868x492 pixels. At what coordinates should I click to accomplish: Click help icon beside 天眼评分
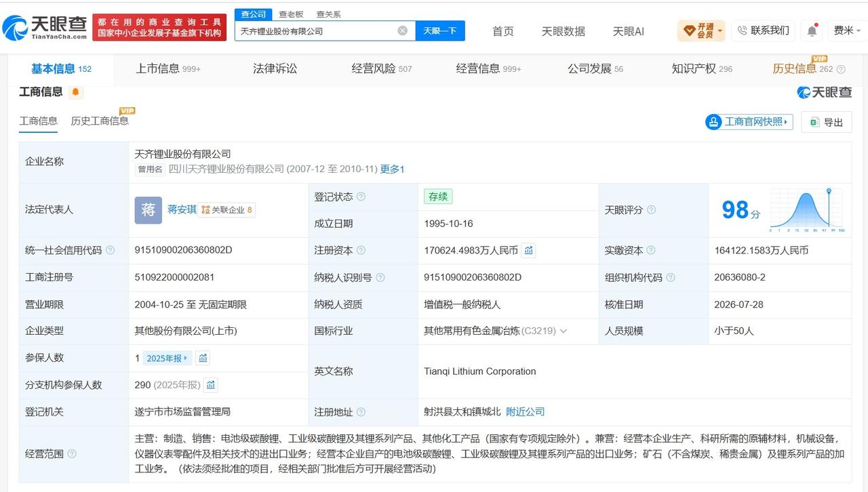651,210
